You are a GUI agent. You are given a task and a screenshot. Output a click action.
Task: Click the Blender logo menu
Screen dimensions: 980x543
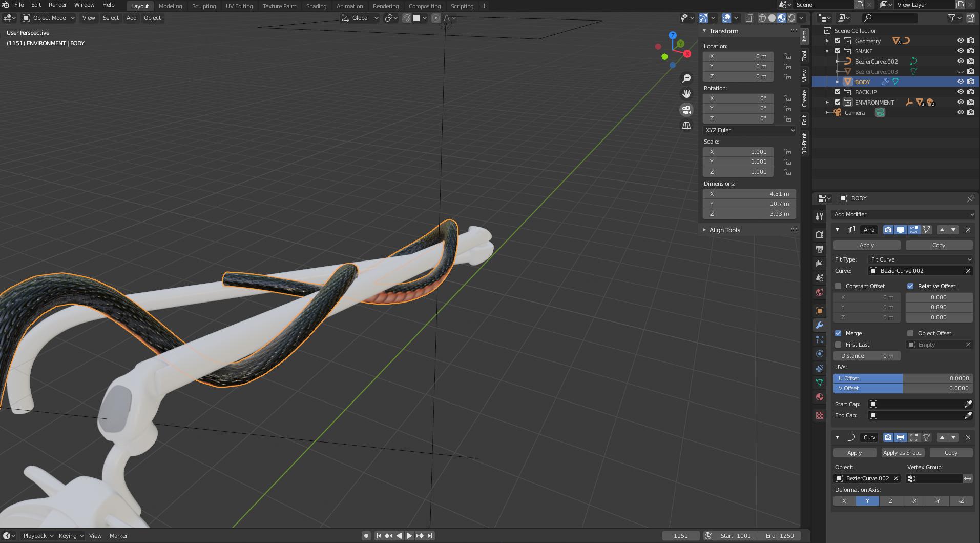pyautogui.click(x=6, y=5)
